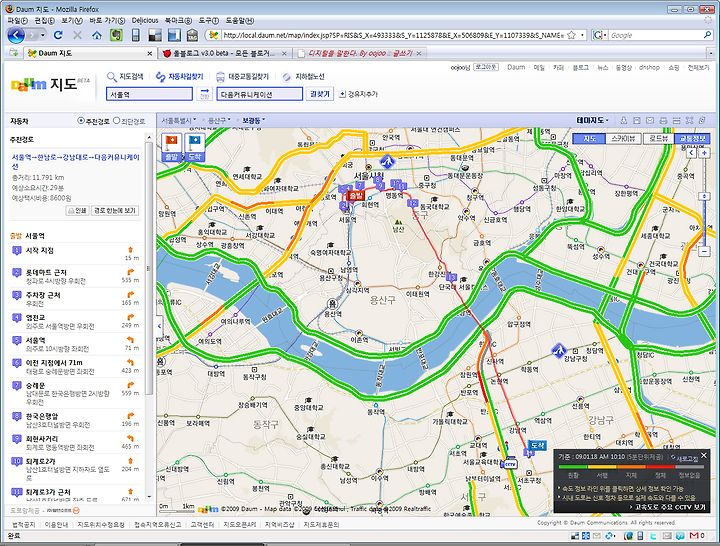Click the copy link icon in map toolbar
This screenshot has width=720, height=546.
(x=702, y=120)
